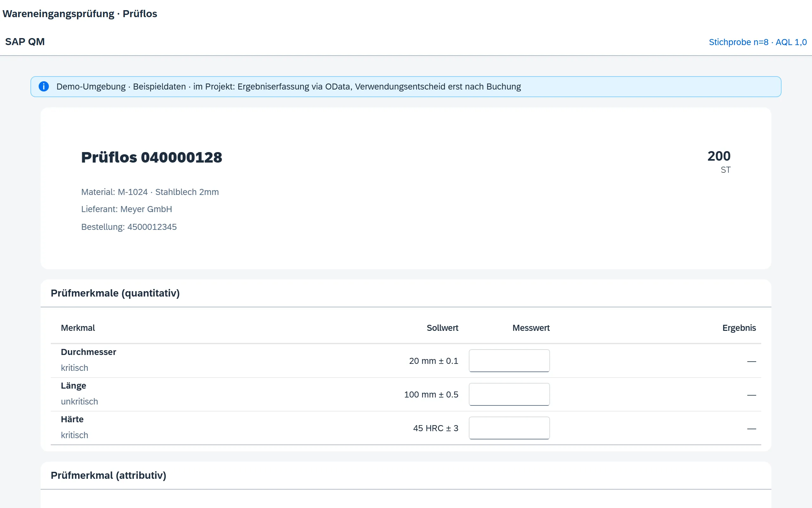Click the Durchmesser row Ergebnis dash

[x=751, y=361]
